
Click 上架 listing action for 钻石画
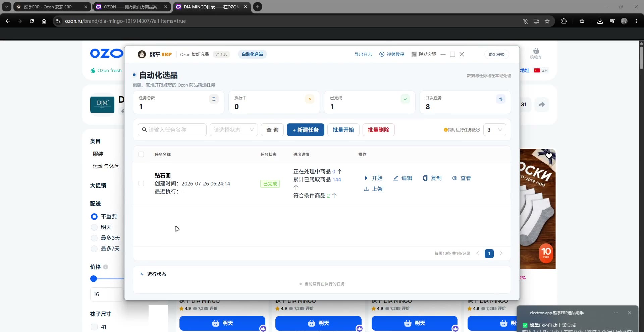coord(373,189)
